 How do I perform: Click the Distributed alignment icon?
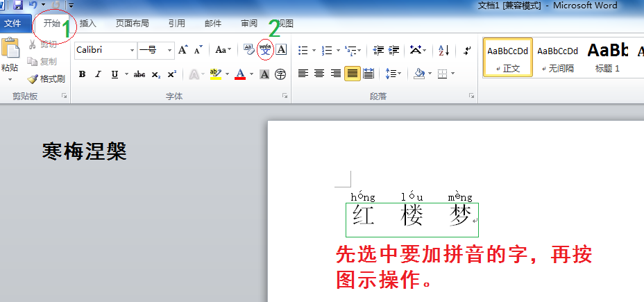[x=368, y=74]
